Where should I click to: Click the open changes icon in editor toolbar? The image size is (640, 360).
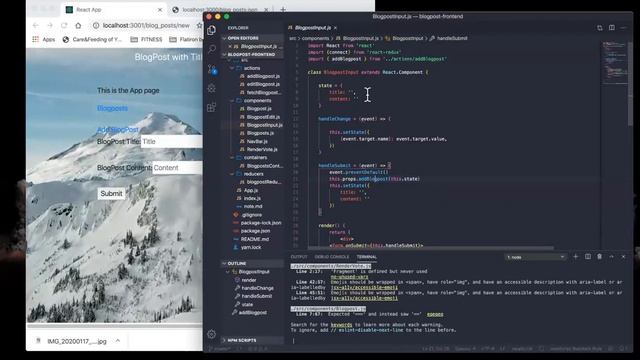point(600,28)
